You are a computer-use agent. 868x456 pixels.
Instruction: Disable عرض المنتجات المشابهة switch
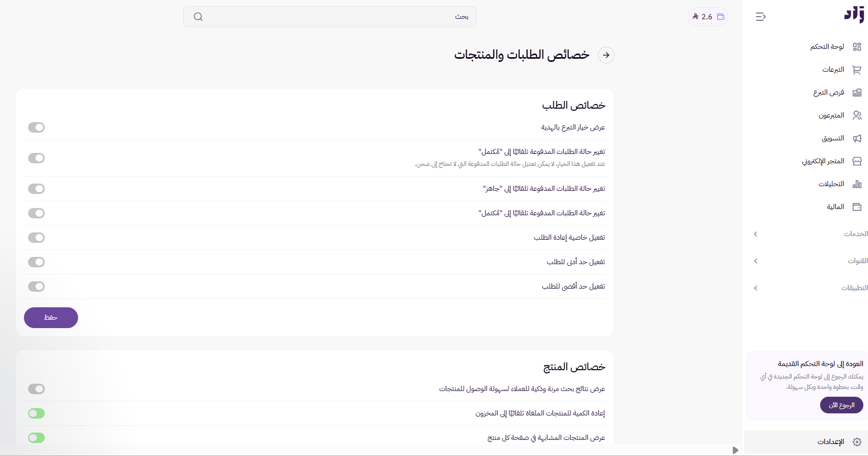[x=36, y=438]
